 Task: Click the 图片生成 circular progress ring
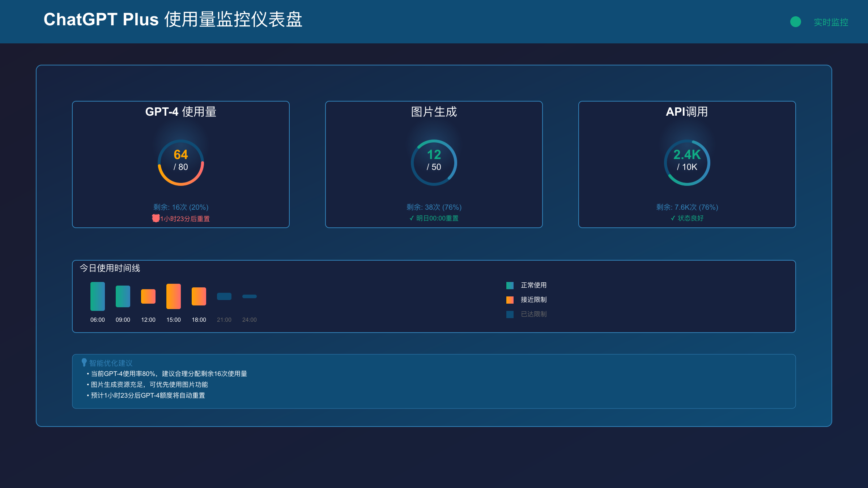(x=434, y=163)
